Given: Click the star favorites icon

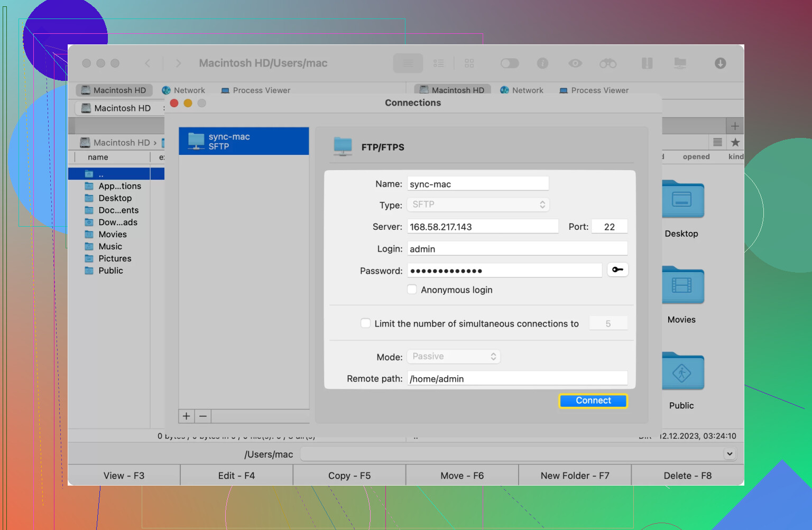Looking at the screenshot, I should (735, 142).
